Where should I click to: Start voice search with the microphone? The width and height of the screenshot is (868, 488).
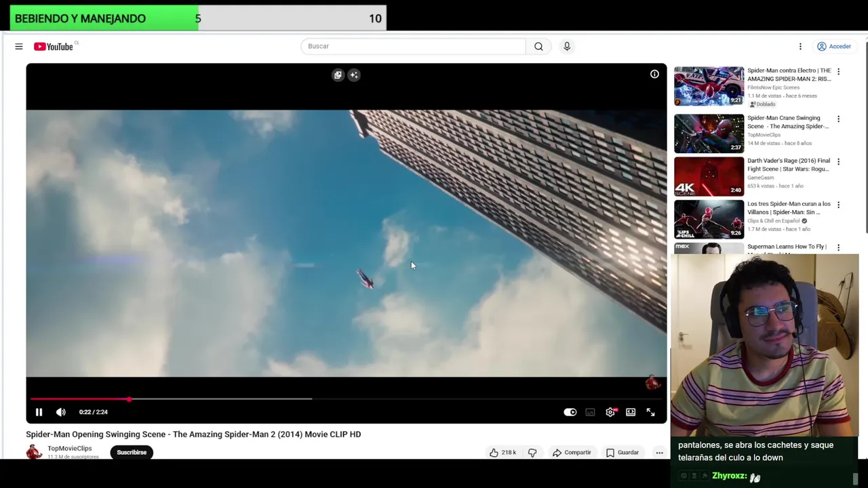567,46
